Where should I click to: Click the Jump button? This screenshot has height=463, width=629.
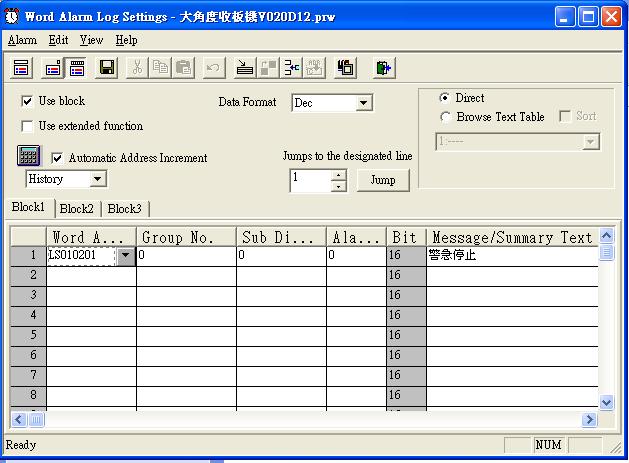[383, 180]
